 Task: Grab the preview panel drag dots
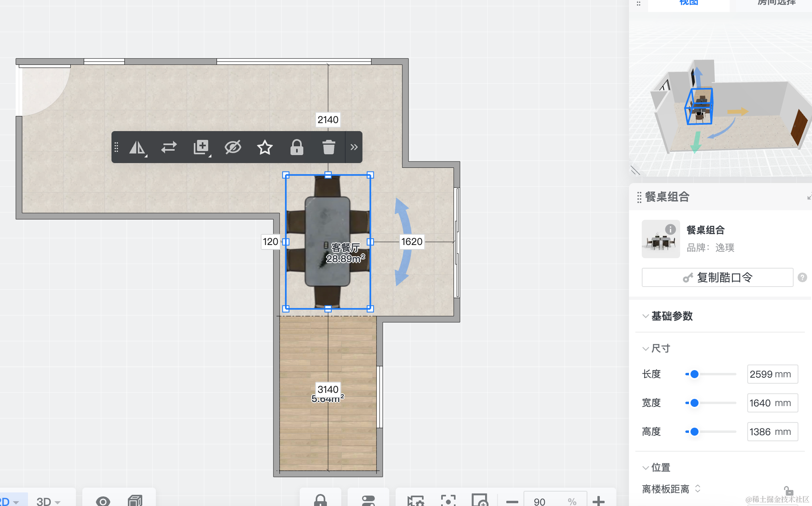pyautogui.click(x=639, y=4)
